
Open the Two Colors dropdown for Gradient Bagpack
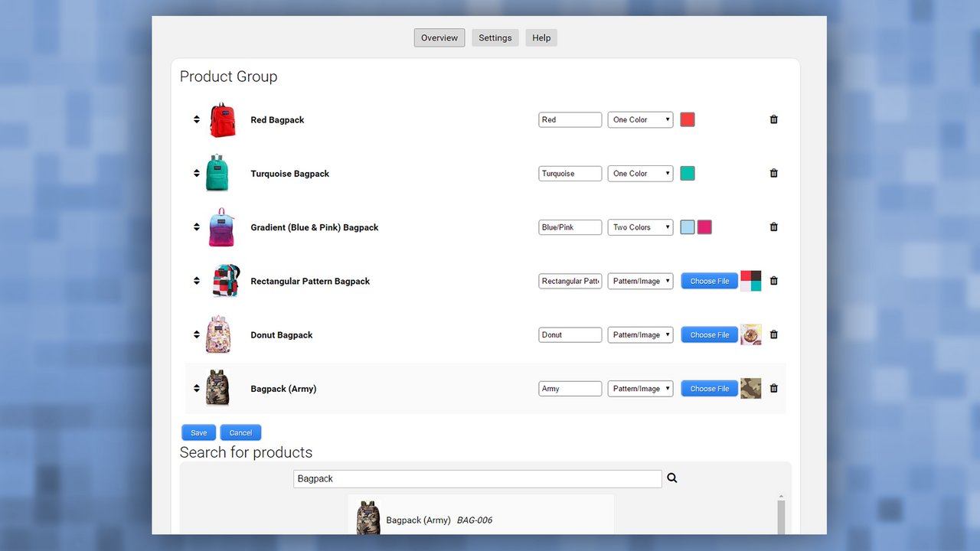tap(640, 227)
